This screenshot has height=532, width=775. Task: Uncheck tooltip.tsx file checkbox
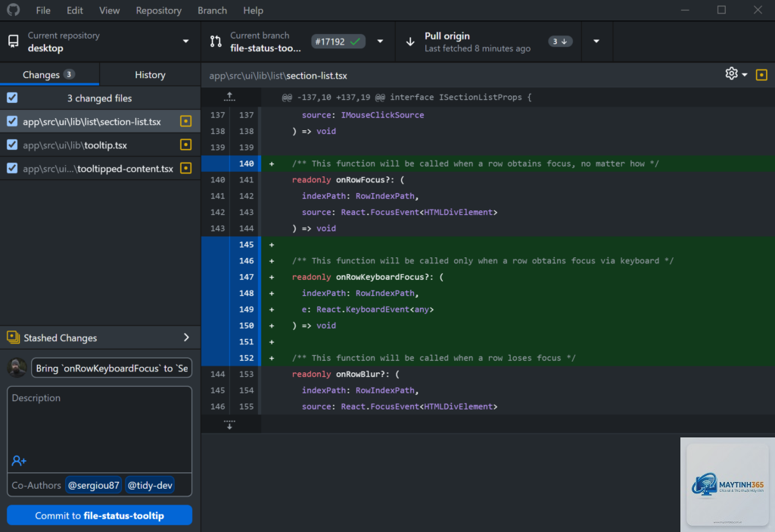click(x=12, y=145)
